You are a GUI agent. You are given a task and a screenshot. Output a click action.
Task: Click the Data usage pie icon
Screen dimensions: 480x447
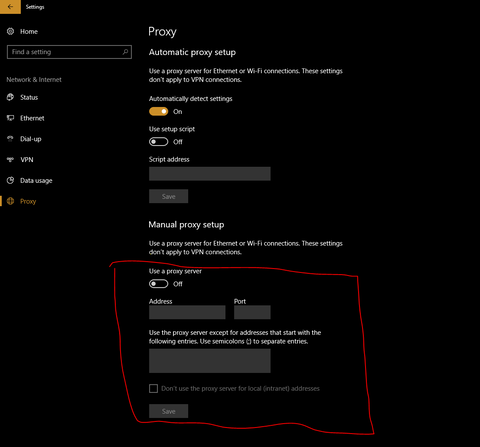(x=11, y=180)
